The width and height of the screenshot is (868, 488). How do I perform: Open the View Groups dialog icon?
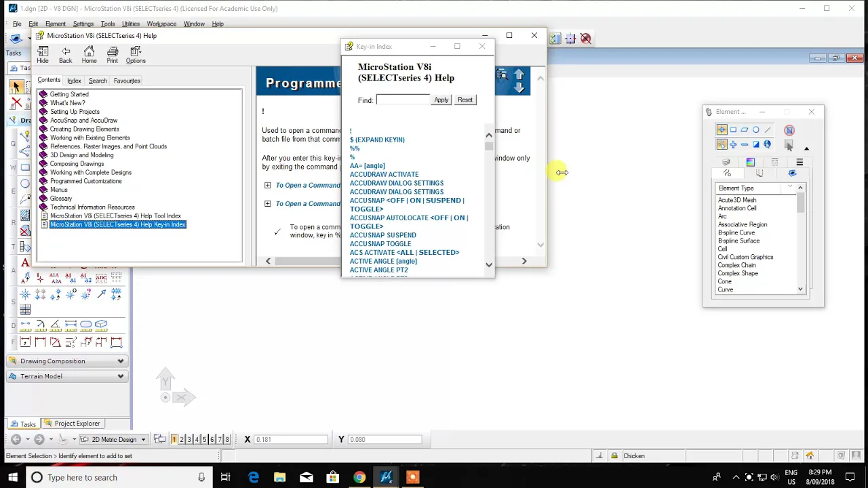coord(160,439)
